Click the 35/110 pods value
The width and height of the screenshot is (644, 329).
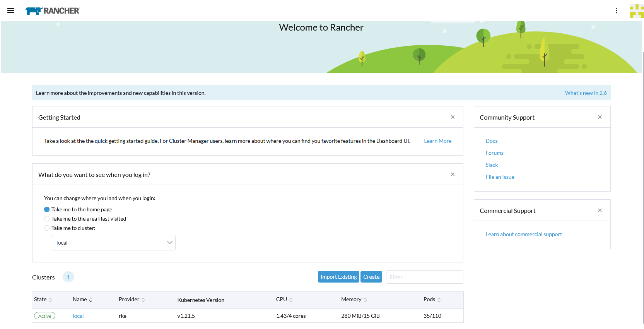432,316
